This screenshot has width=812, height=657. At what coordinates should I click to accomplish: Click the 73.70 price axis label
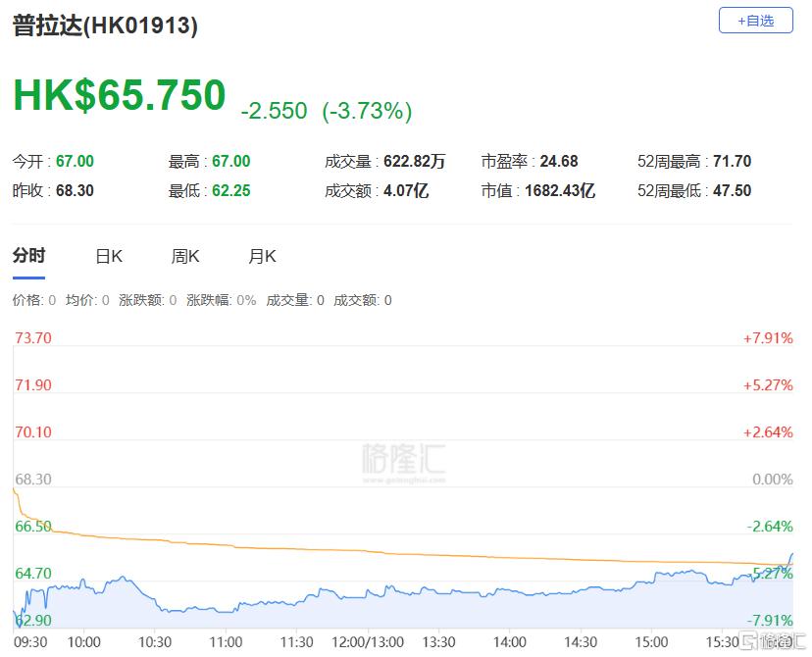[x=33, y=338]
